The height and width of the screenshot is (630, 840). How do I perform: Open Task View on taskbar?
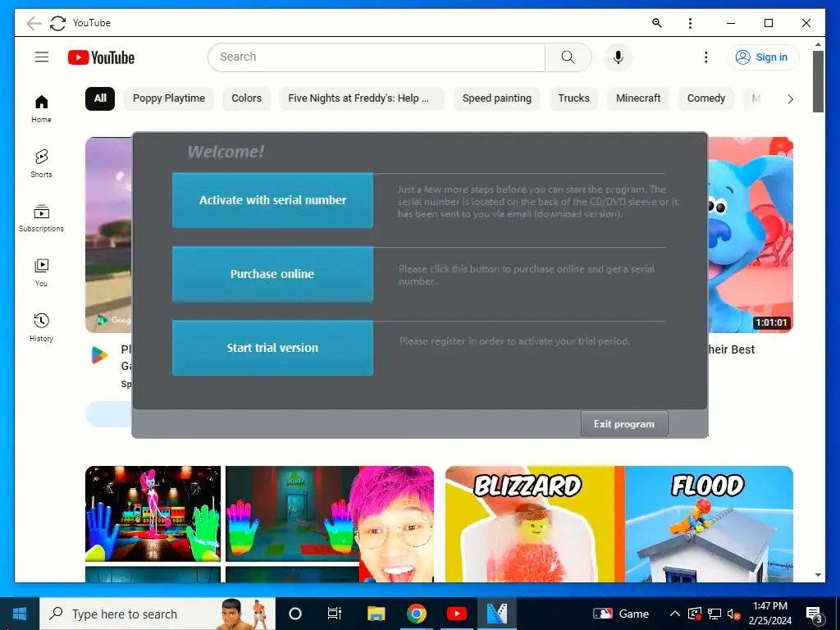tap(335, 614)
